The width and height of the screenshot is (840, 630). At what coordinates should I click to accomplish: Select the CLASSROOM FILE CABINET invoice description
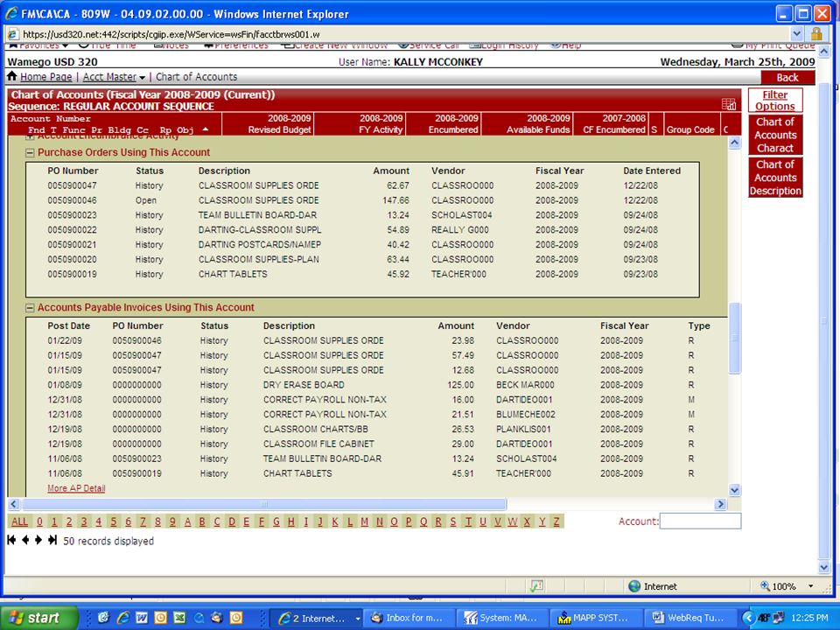pyautogui.click(x=318, y=444)
